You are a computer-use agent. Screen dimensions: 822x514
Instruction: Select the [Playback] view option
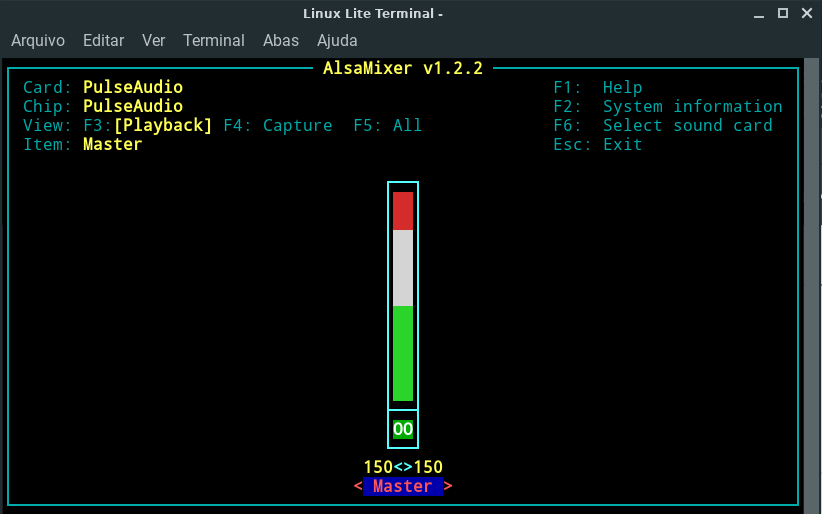pos(163,125)
